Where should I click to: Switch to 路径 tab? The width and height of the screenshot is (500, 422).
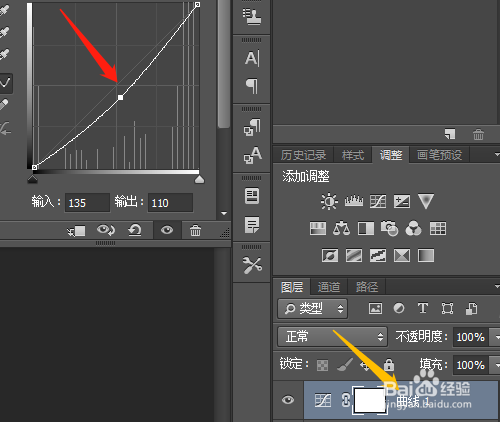tap(367, 287)
